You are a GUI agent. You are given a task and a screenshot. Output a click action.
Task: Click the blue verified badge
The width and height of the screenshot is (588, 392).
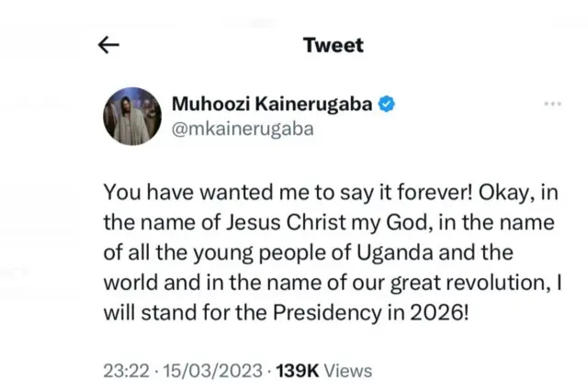click(390, 105)
